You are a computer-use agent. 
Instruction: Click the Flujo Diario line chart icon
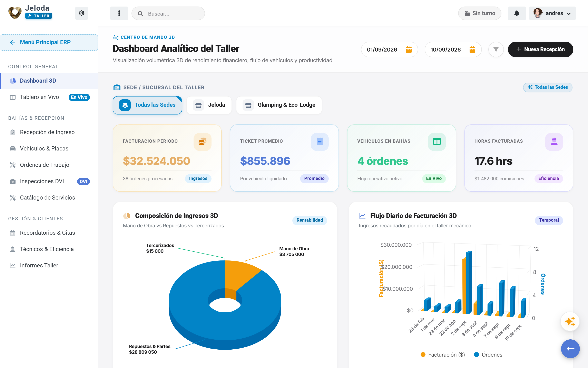pyautogui.click(x=362, y=216)
